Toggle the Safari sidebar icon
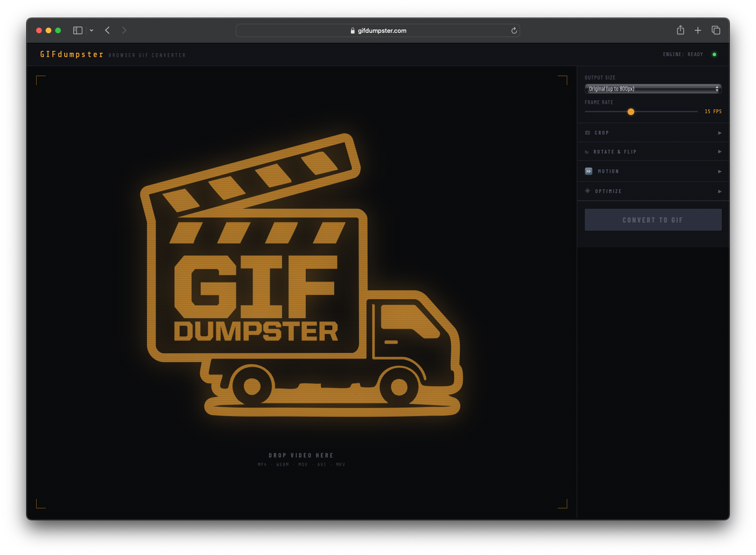Image resolution: width=756 pixels, height=555 pixels. click(x=78, y=30)
